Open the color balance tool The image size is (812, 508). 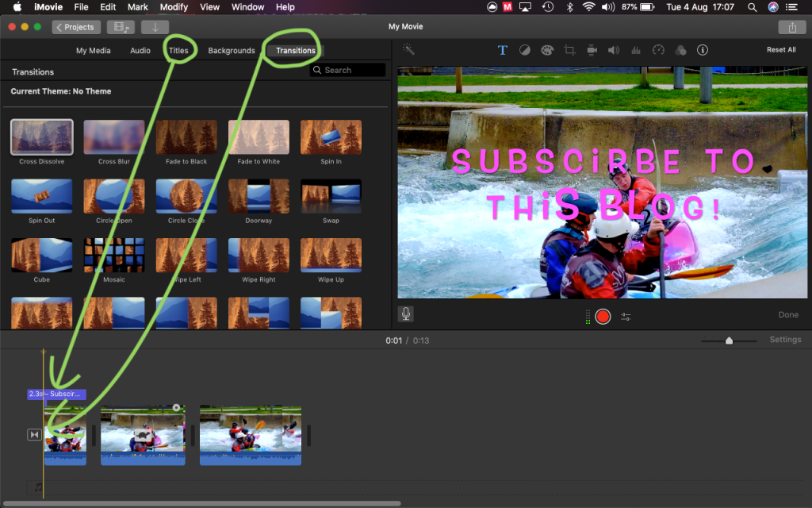524,50
